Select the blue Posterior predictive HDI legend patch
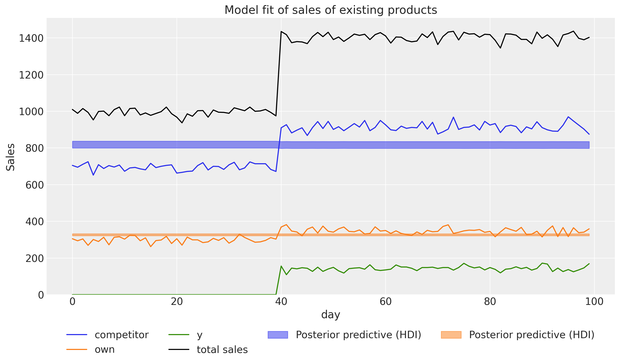Image resolution: width=620 pixels, height=364 pixels. click(278, 335)
